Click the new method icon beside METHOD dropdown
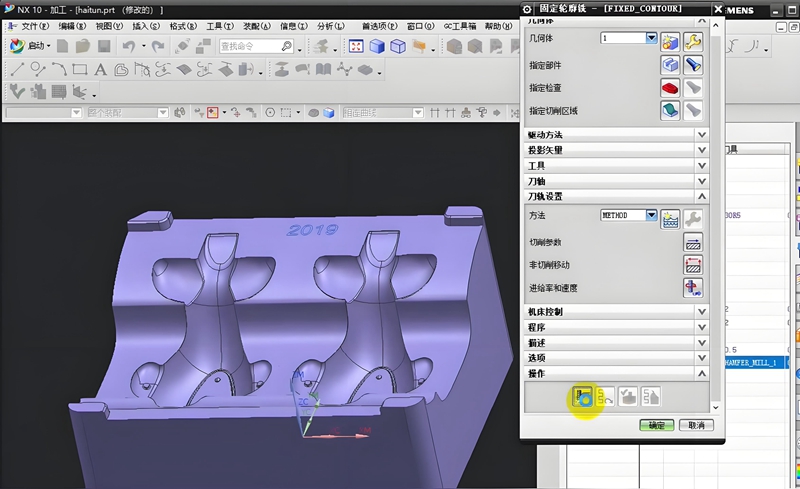This screenshot has height=489, width=800. (x=670, y=217)
